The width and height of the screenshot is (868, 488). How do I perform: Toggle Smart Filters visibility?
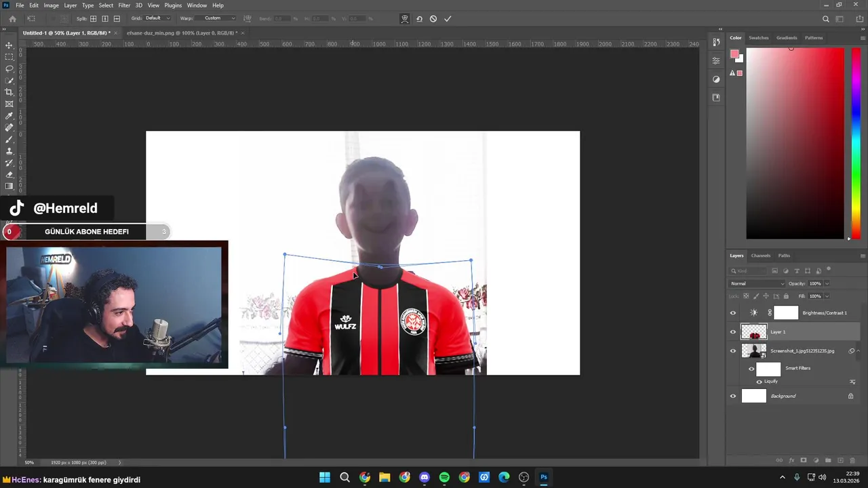pyautogui.click(x=751, y=369)
